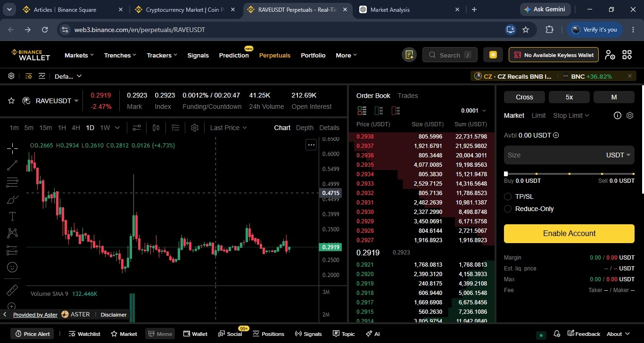
Task: Favorite RAVEUSDT with the star icon
Action: 11,101
